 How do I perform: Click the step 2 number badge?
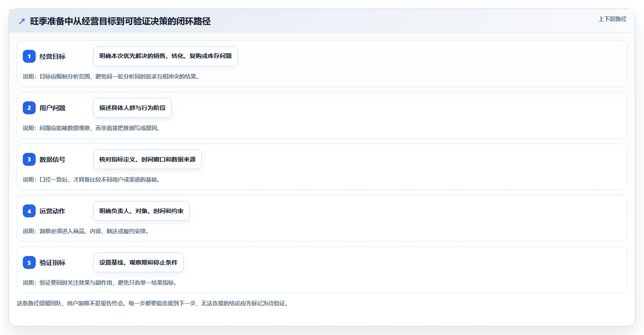[x=29, y=108]
